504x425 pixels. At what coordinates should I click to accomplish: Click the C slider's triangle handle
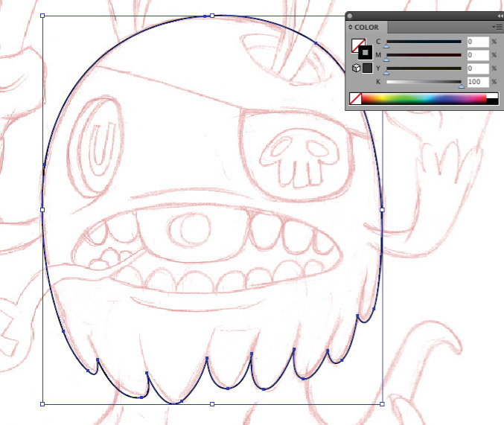pos(386,46)
